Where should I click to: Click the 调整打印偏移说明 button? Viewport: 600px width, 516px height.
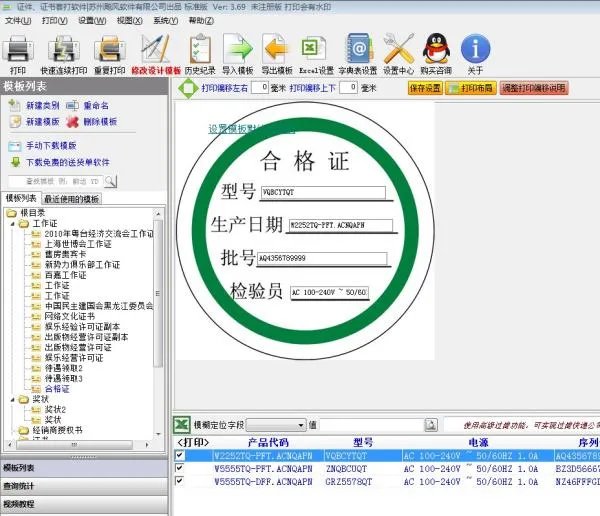tap(534, 88)
